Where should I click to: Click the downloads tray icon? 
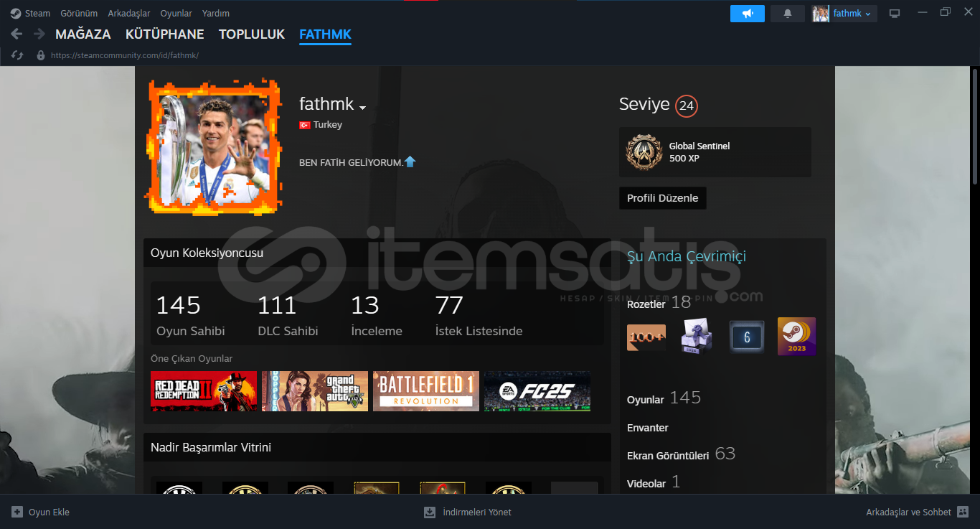(x=430, y=512)
